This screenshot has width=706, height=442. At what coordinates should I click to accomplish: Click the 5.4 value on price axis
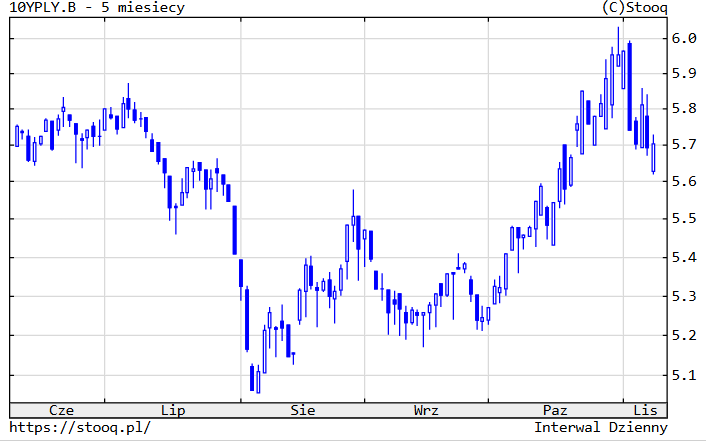point(684,257)
